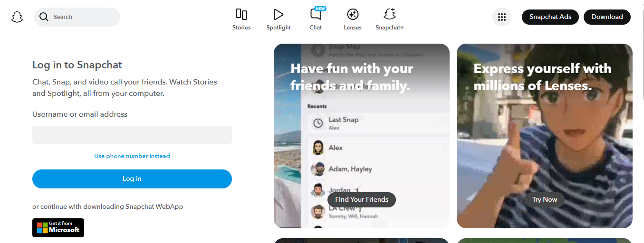Click the continue with downloading WebApp text
The width and height of the screenshot is (644, 243).
pos(107,206)
